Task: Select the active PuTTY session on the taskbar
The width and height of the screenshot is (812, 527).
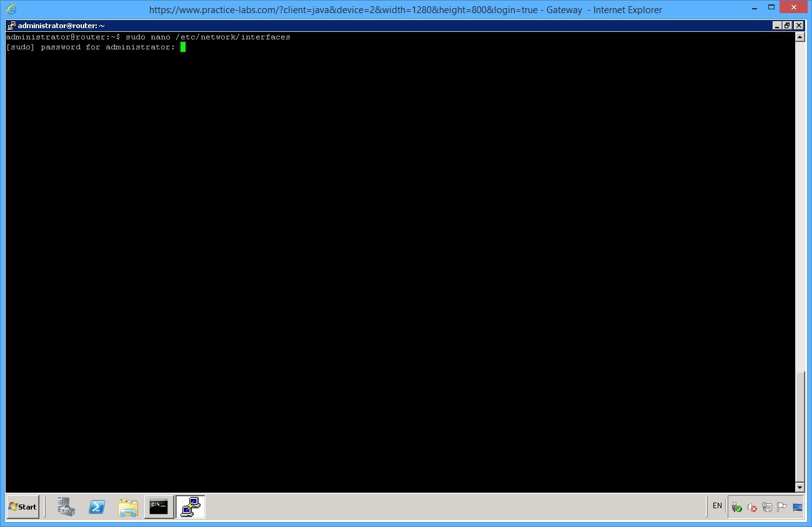Action: tap(190, 507)
